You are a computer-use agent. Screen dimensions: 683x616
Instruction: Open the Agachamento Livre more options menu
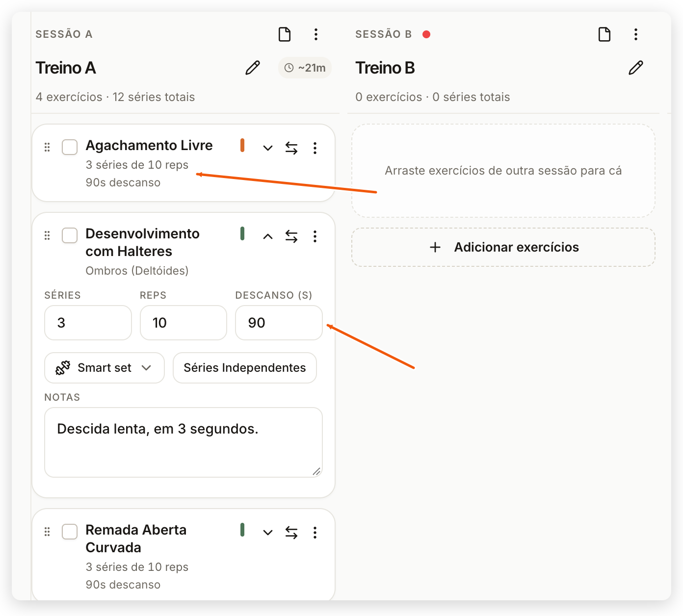[315, 148]
